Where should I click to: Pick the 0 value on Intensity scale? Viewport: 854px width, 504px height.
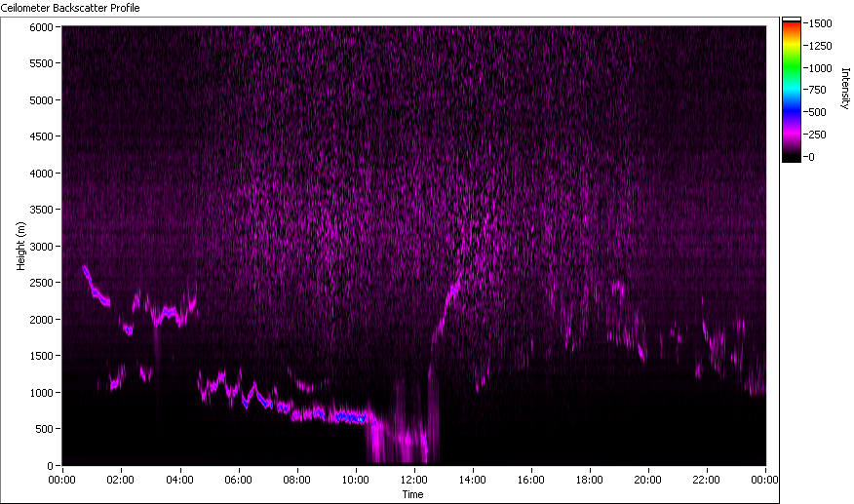tap(811, 157)
